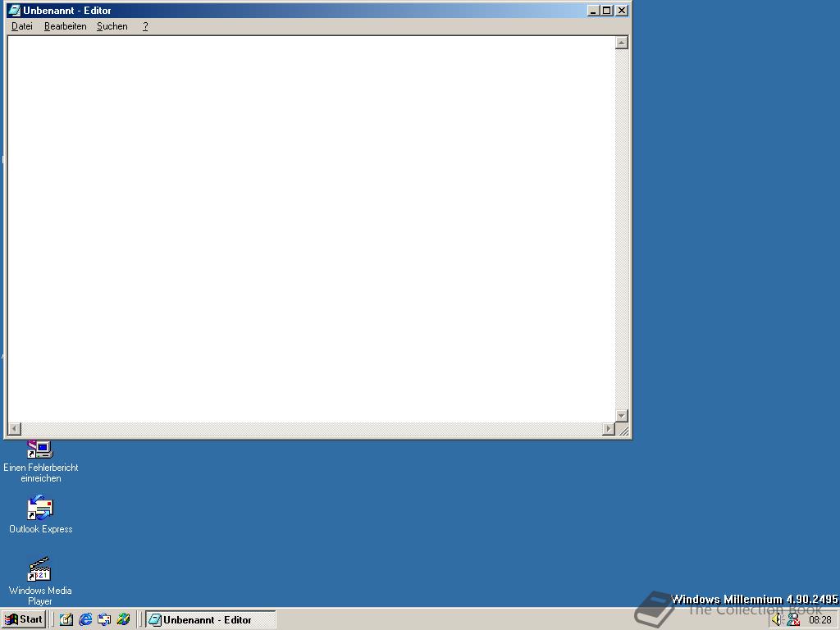
Task: Open the ? help menu
Action: point(145,26)
